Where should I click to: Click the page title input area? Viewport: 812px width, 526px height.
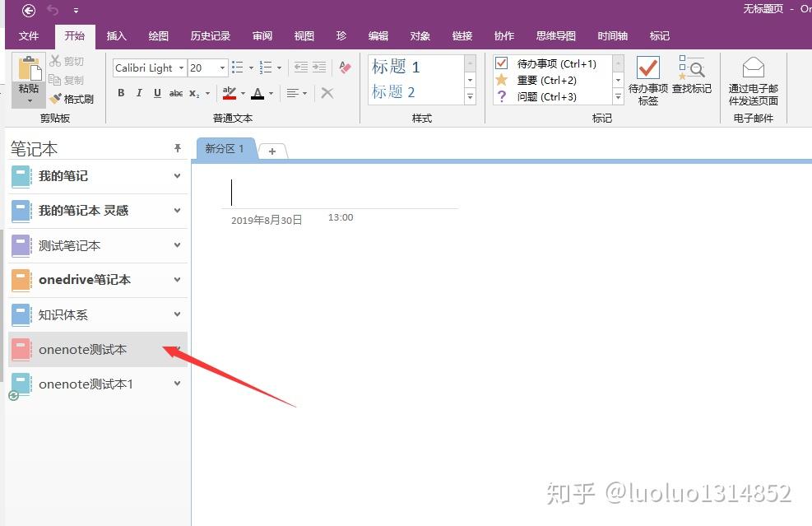click(x=340, y=193)
